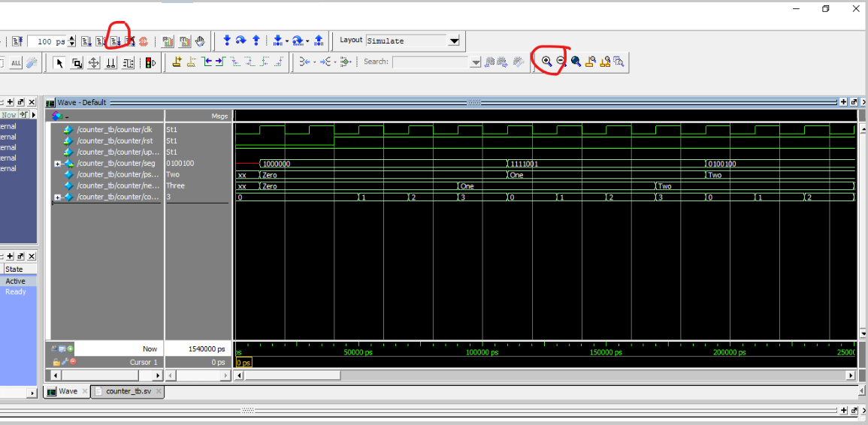Screen dimensions: 868x425
Task: Click the Zoom Out magnifier
Action: click(x=561, y=62)
